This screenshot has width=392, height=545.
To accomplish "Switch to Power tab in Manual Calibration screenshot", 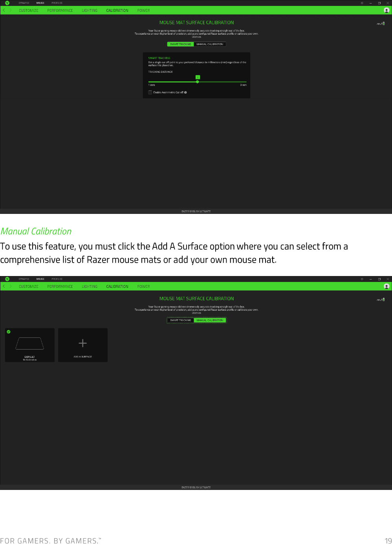I will [x=143, y=287].
